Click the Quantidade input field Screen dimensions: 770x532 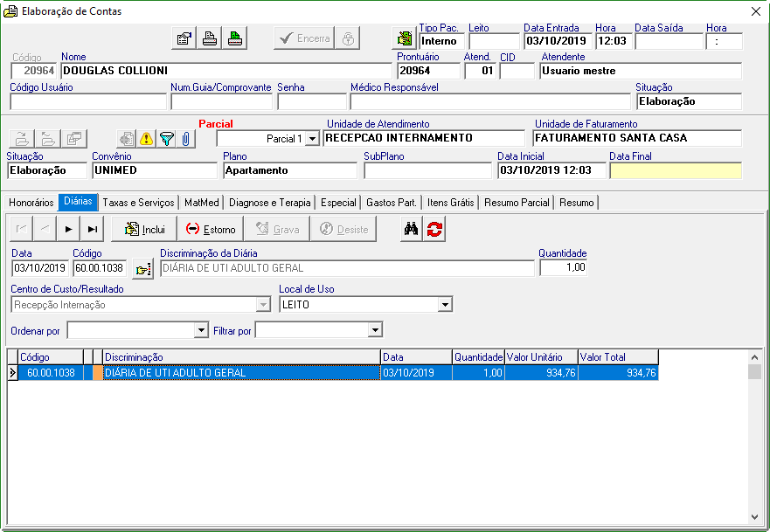click(x=563, y=267)
